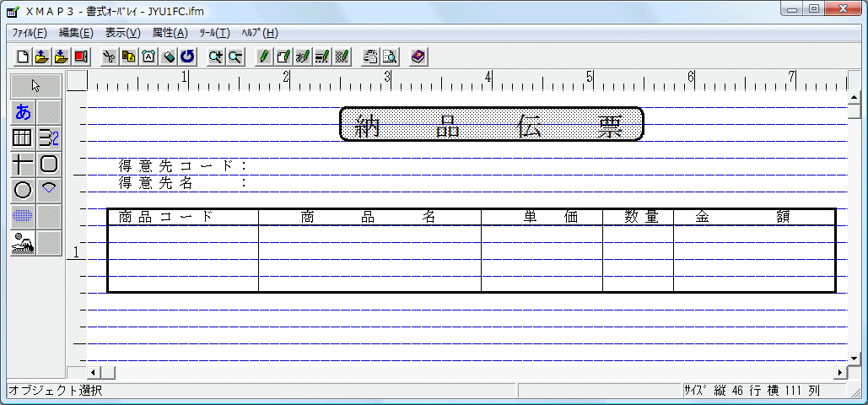
Task: Click the open folder icon with up arrow
Action: (42, 56)
